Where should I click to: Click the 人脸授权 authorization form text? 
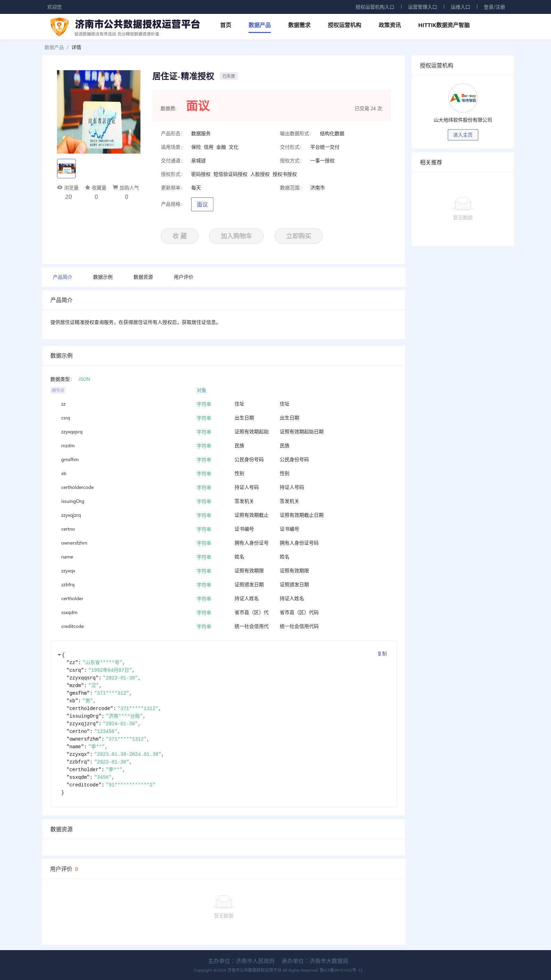[260, 174]
